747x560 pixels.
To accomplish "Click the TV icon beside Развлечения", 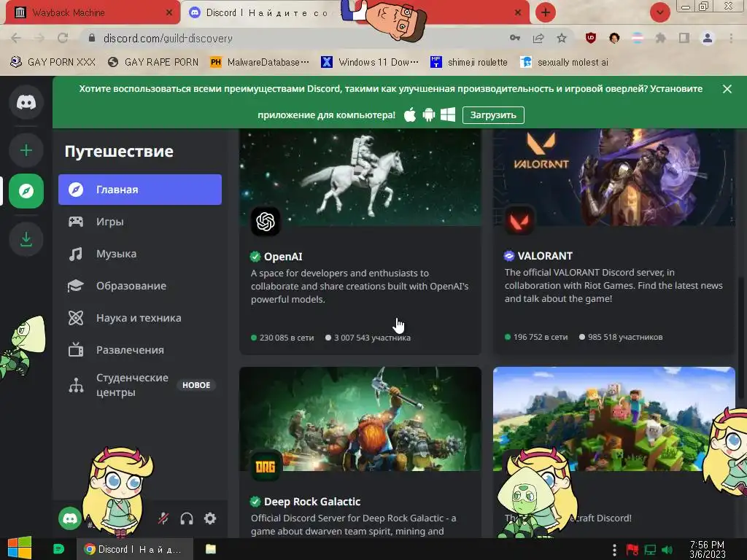I will pos(76,350).
